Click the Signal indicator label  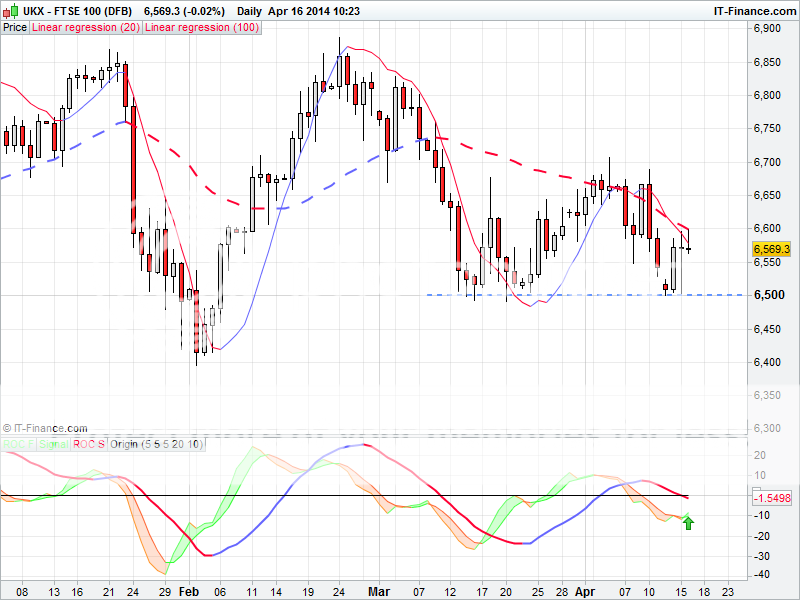pos(52,443)
